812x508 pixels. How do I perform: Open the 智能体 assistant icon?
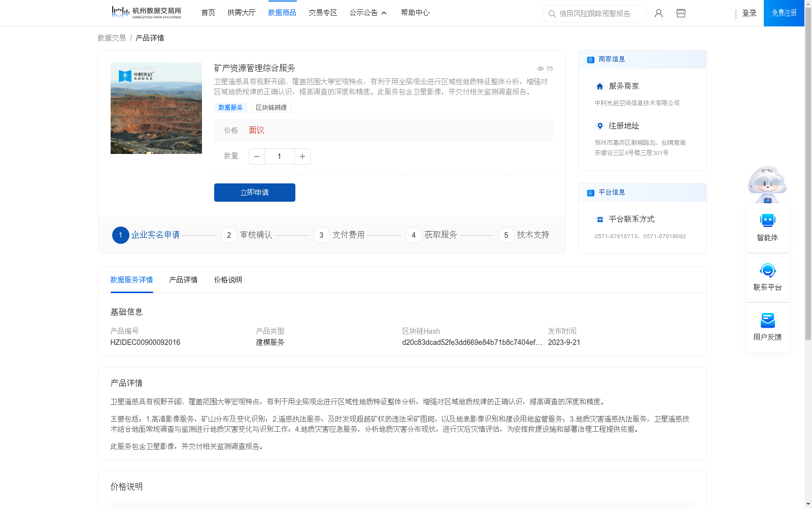pos(767,220)
